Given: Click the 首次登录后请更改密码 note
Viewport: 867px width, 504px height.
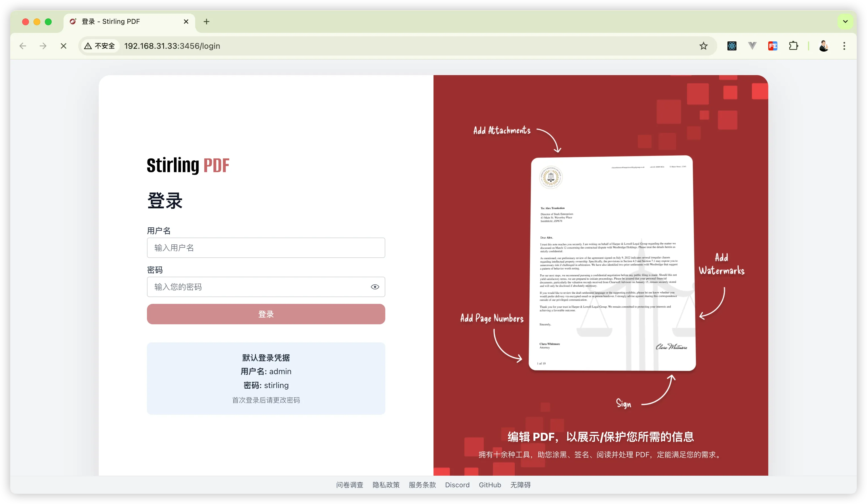Looking at the screenshot, I should click(x=266, y=400).
